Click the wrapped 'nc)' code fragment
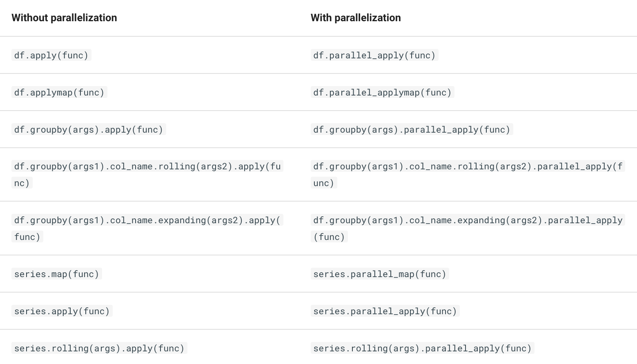This screenshot has width=637, height=364. (x=22, y=183)
